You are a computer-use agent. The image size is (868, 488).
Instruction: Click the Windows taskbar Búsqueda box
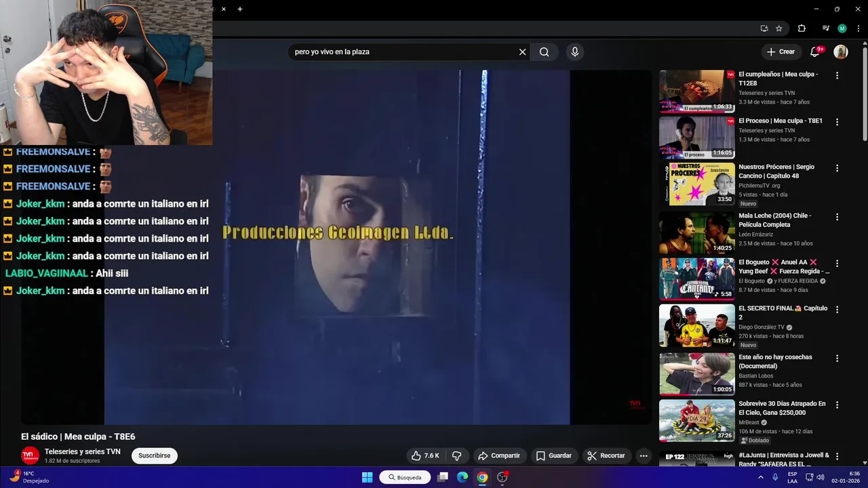(x=405, y=477)
